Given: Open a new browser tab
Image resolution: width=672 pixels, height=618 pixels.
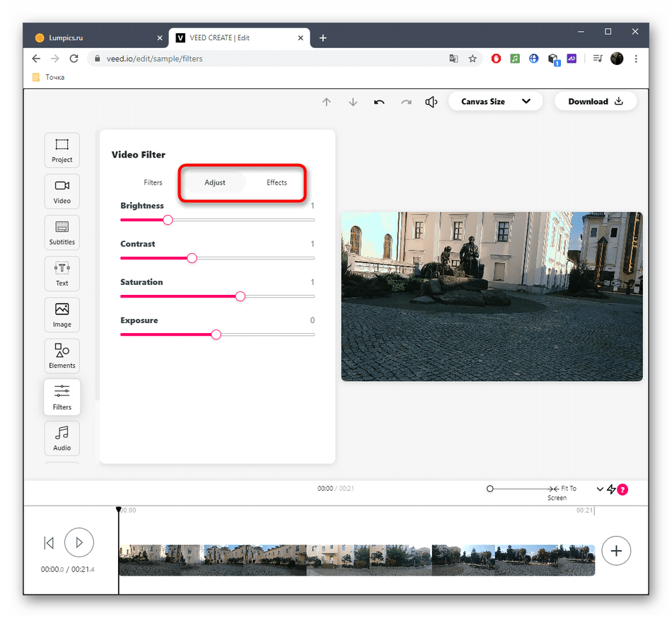Looking at the screenshot, I should pyautogui.click(x=323, y=38).
